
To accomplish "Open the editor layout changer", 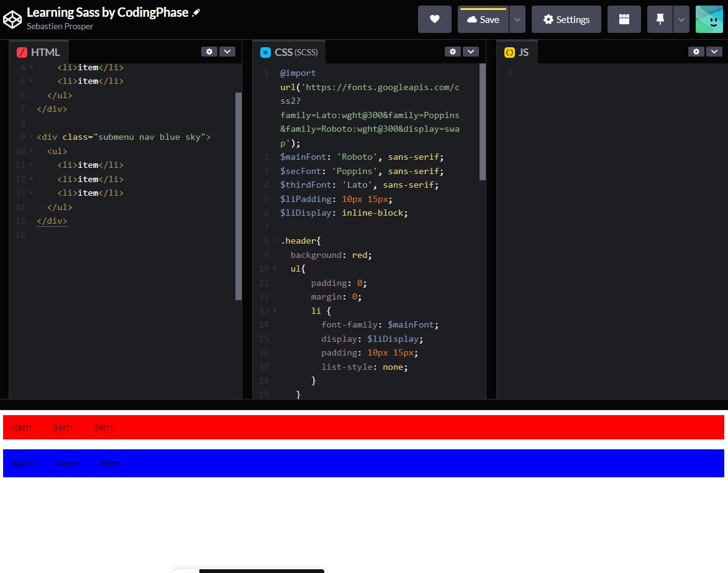I will point(624,19).
